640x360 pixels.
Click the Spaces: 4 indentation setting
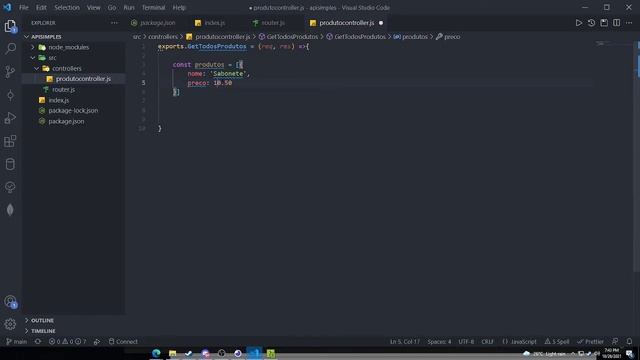coord(439,342)
